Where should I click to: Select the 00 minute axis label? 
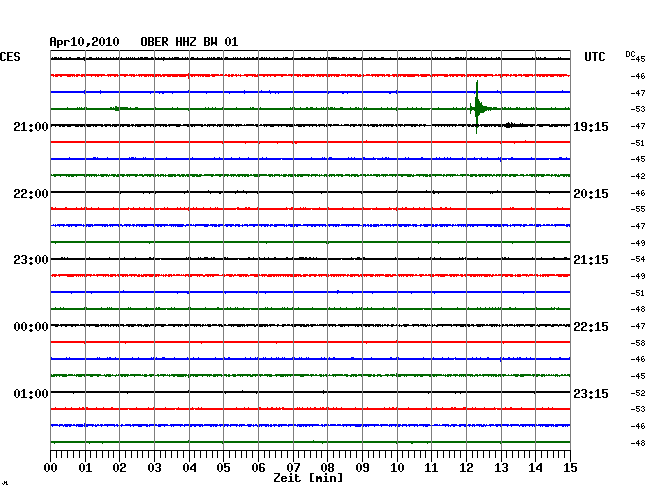click(51, 468)
